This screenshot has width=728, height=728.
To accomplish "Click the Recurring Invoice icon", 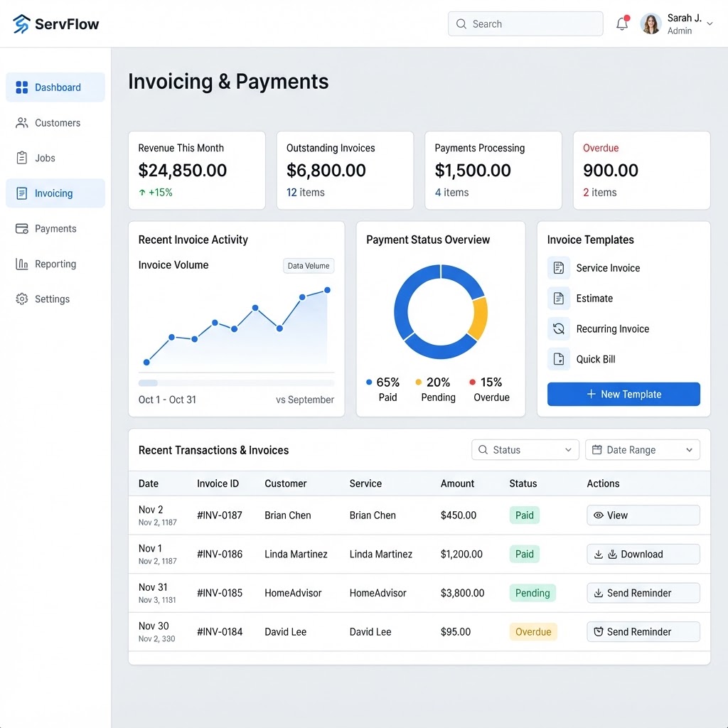I will [x=559, y=328].
